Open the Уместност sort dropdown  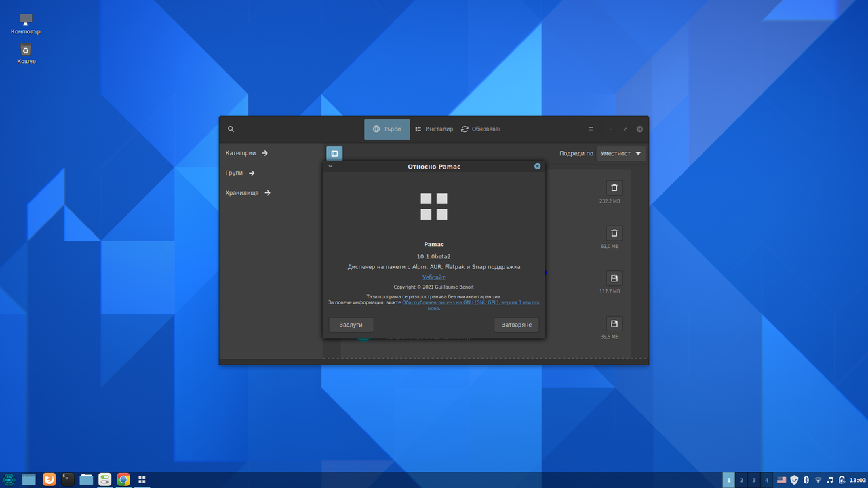620,154
